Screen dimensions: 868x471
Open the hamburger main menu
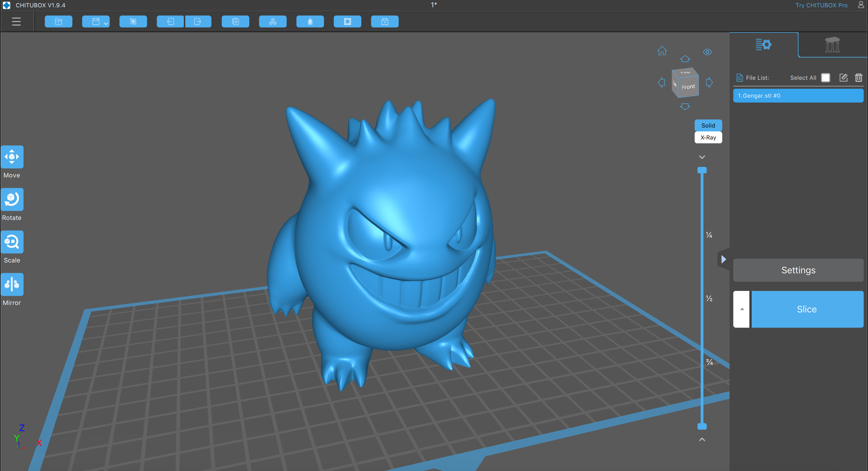tap(16, 22)
